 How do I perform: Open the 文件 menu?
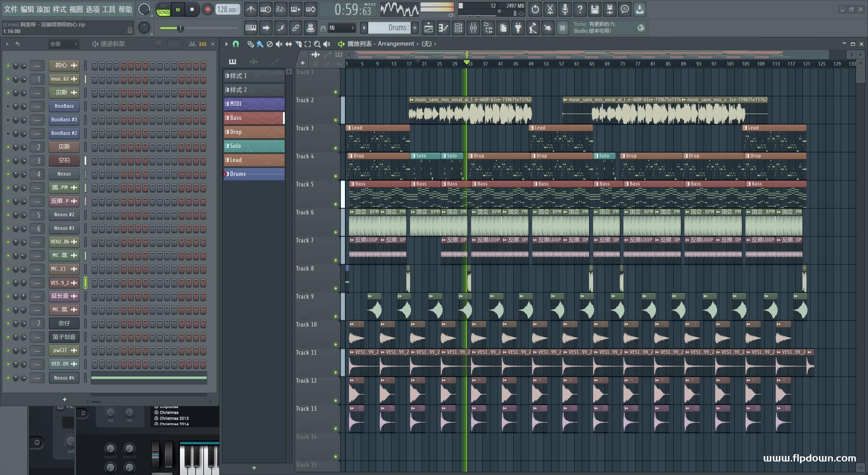[11, 9]
